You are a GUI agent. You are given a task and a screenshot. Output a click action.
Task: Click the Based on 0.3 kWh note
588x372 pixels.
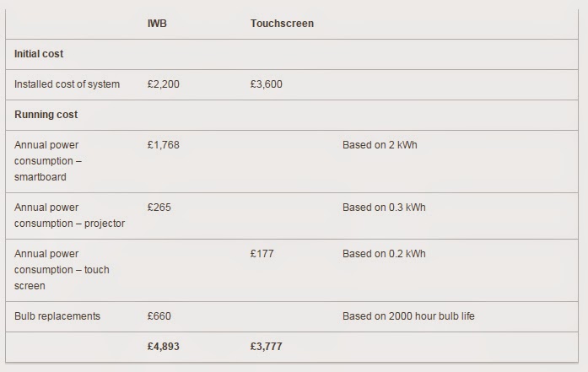[384, 208]
